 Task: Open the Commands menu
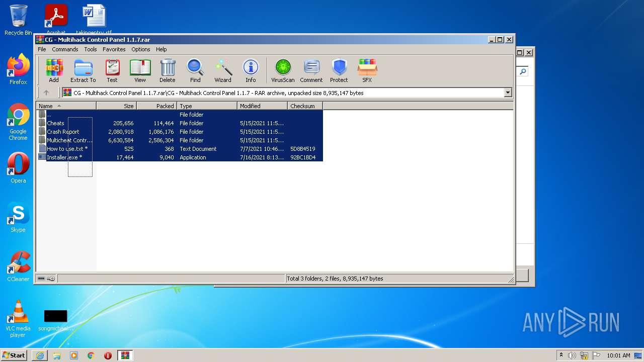[65, 49]
